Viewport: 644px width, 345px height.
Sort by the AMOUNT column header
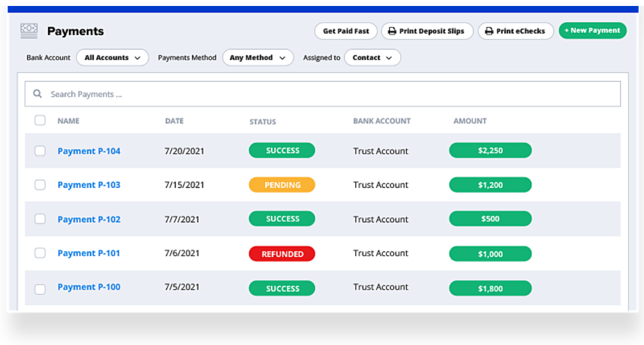470,121
